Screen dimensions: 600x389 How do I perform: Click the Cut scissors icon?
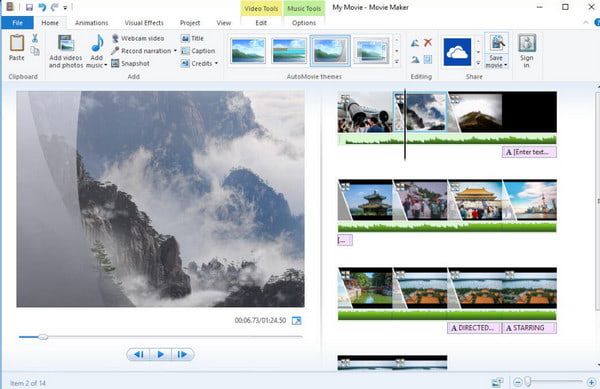point(35,38)
